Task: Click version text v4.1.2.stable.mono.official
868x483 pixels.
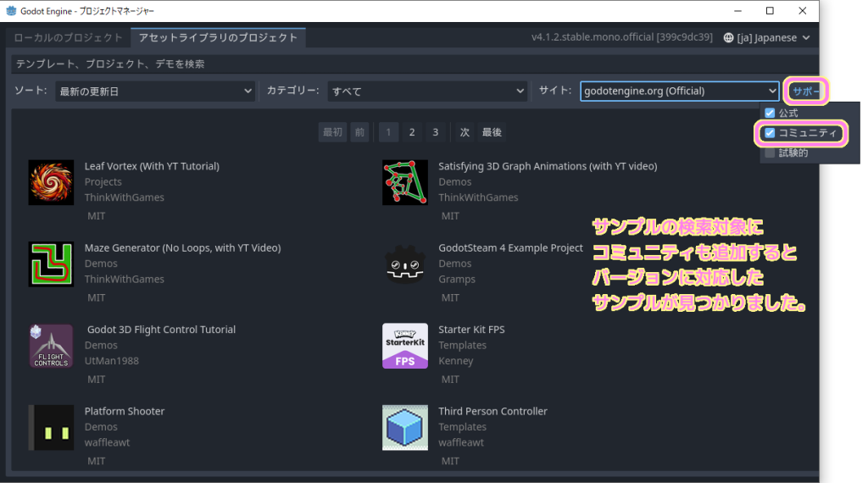Action: tap(621, 37)
